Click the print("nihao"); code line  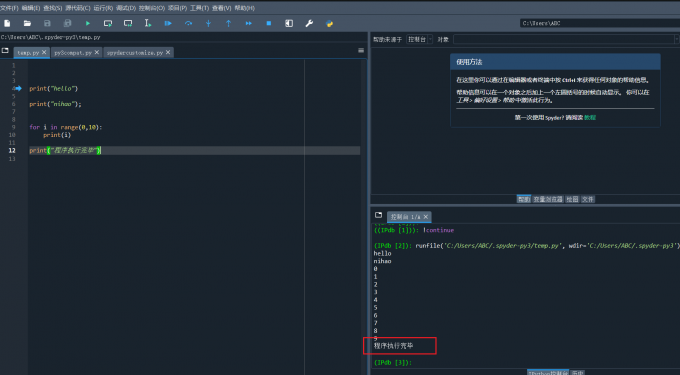pyautogui.click(x=55, y=104)
